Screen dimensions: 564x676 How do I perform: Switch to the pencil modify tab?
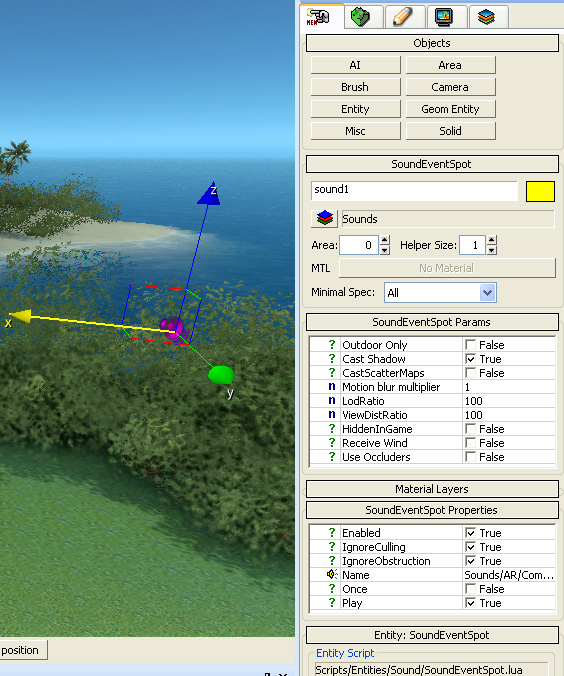pos(402,17)
